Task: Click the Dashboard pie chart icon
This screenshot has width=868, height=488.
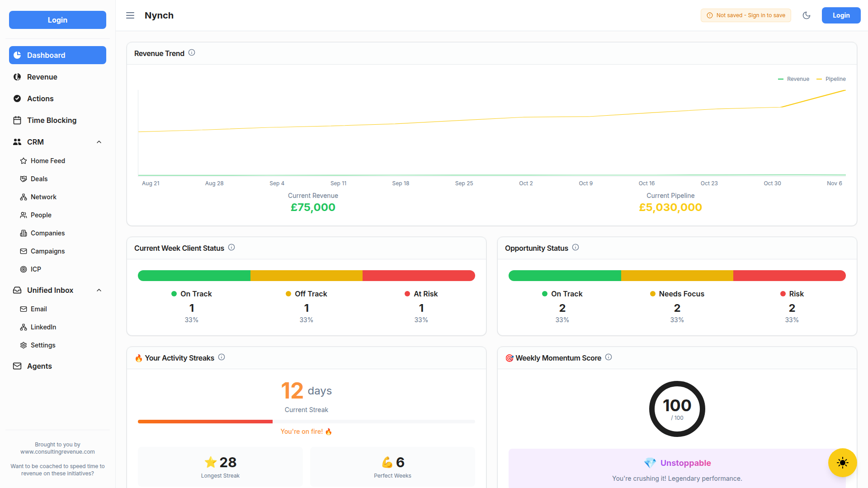Action: pyautogui.click(x=17, y=55)
